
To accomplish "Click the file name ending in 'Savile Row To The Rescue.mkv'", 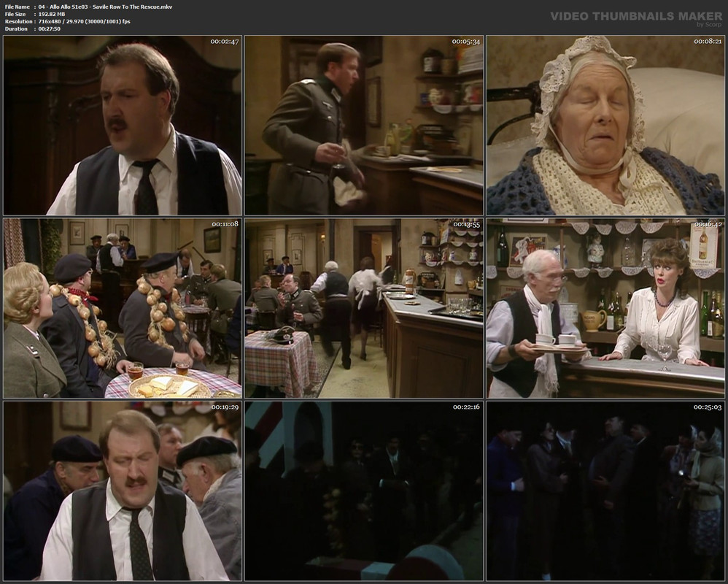I will pos(105,7).
